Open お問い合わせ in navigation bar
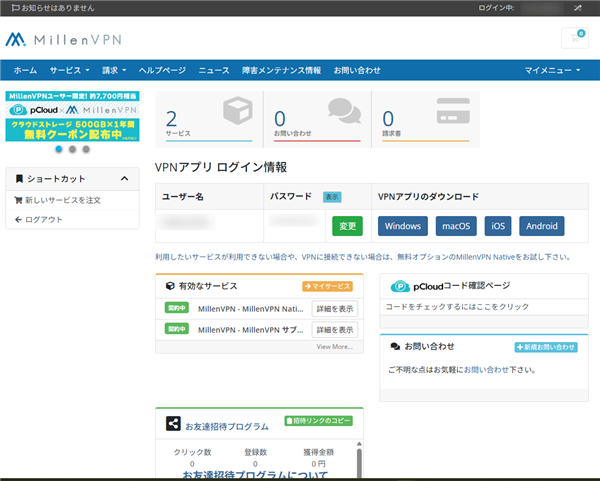600x481 pixels. coord(357,70)
